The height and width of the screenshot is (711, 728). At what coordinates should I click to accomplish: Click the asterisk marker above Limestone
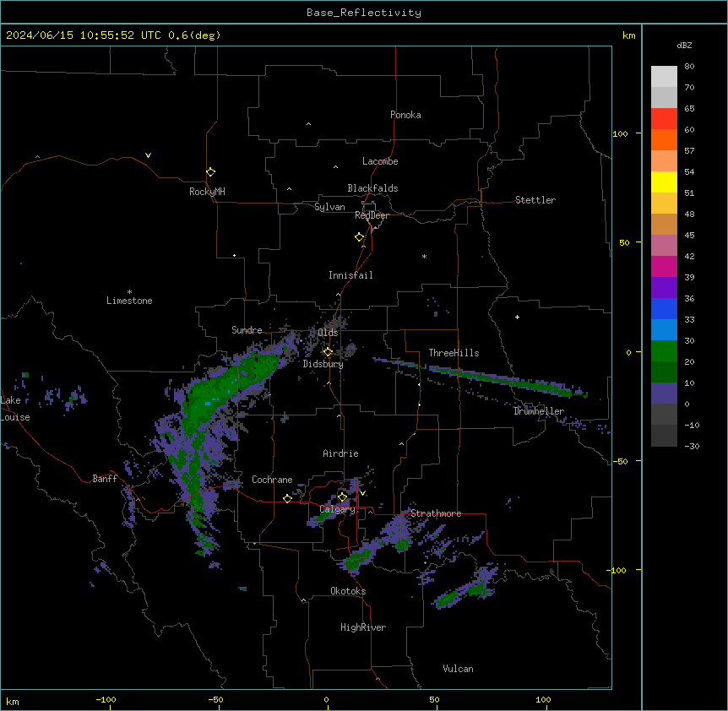(x=129, y=291)
